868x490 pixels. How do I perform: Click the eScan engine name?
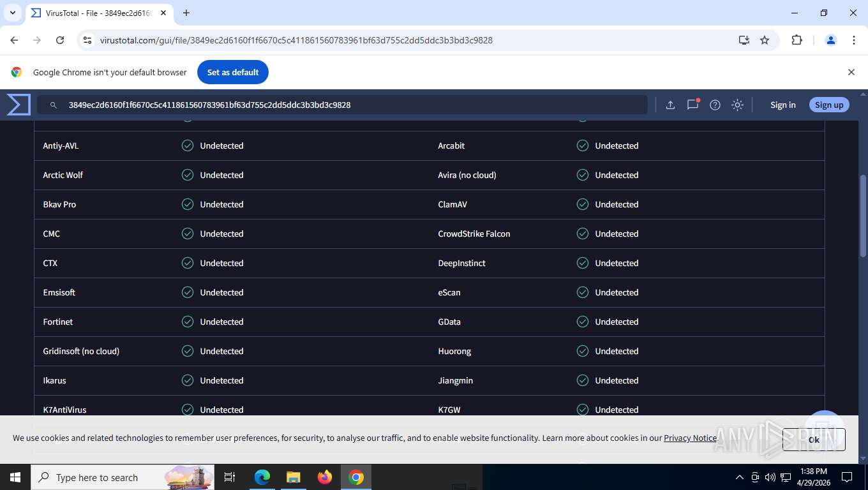449,292
